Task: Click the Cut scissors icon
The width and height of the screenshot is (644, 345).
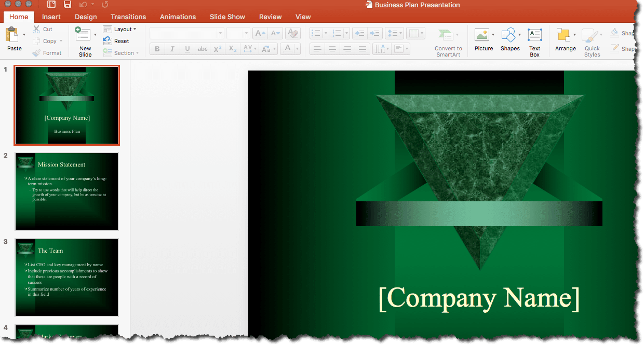Action: tap(36, 29)
